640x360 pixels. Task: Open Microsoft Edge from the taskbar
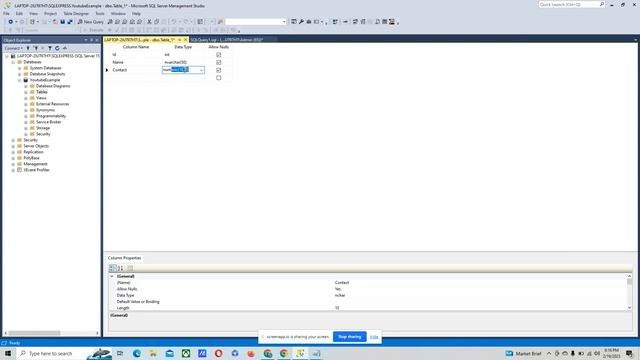(137, 353)
